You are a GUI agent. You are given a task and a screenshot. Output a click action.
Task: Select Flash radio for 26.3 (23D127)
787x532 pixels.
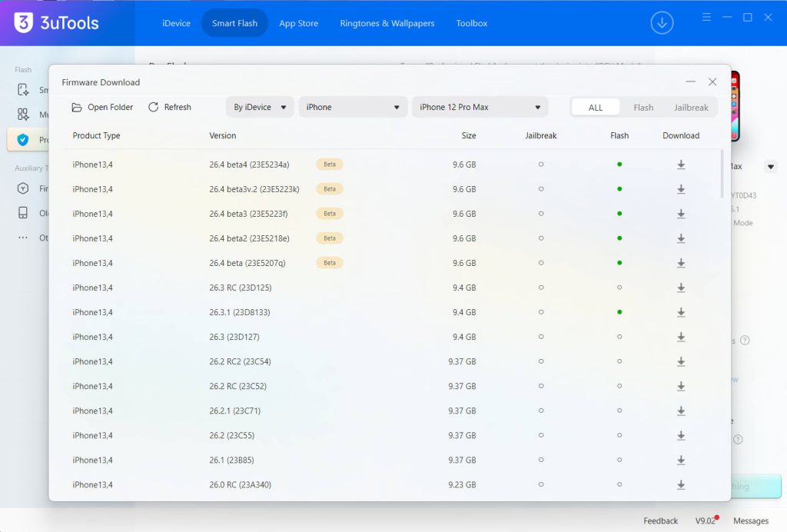click(619, 337)
